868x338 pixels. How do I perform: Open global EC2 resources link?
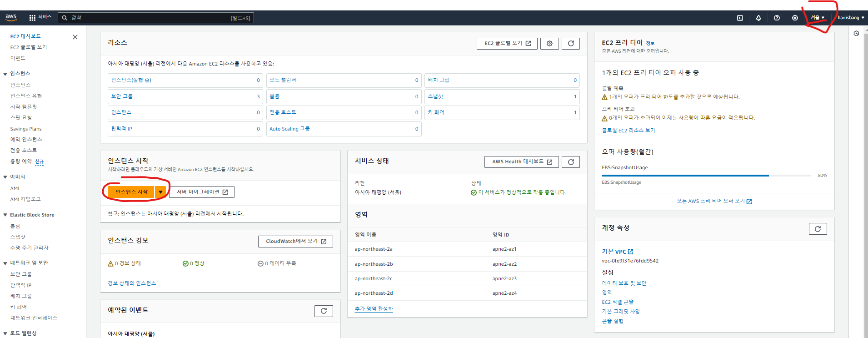(629, 131)
